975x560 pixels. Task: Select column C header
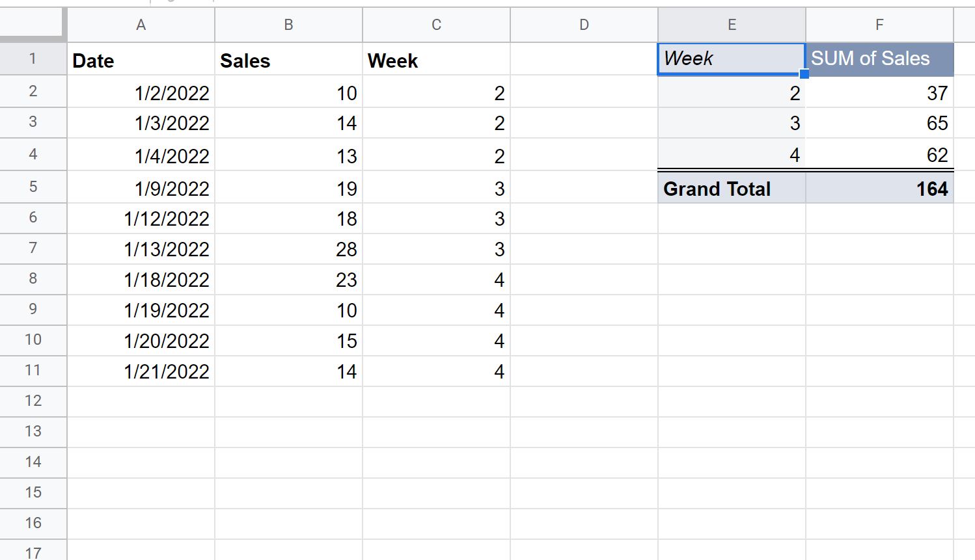coord(436,25)
